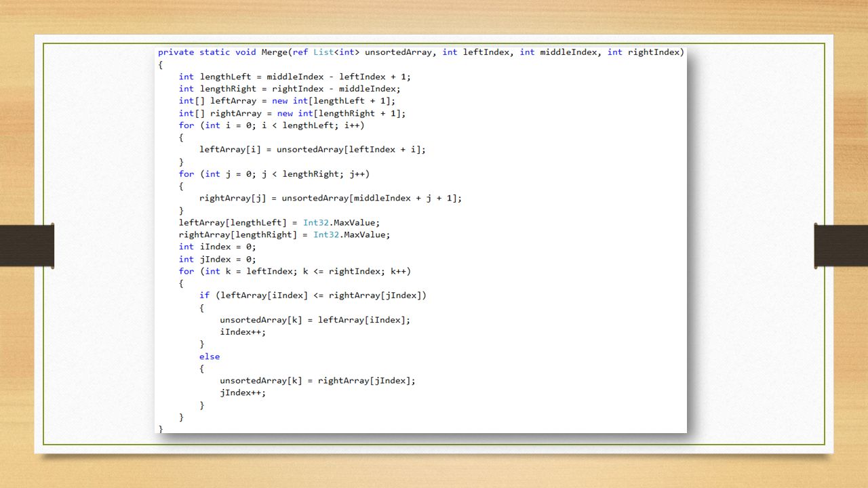
Task: Click the 'iIndex++;' statement
Action: point(243,332)
